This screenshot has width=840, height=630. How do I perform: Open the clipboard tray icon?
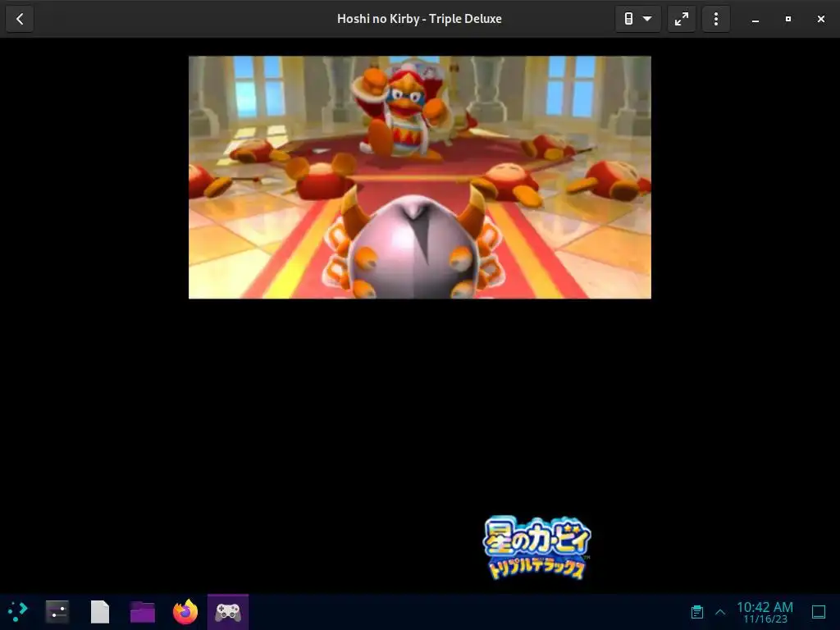point(697,612)
